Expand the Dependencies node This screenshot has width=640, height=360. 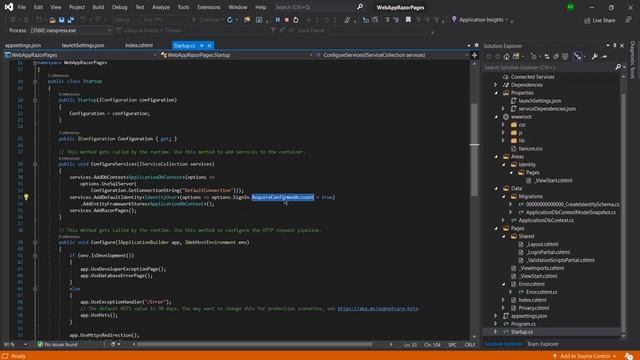(x=496, y=85)
